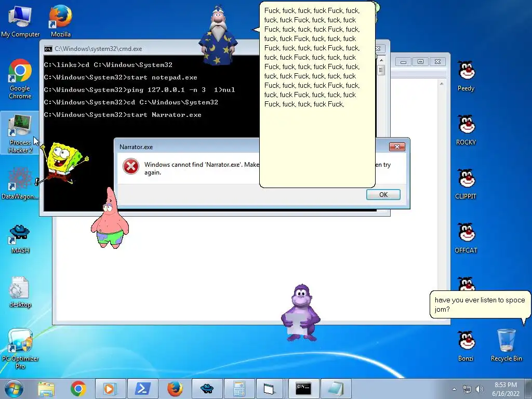The width and height of the screenshot is (532, 399).
Task: Click the 'have you ever listen to spoce jom?' balloon
Action: 480,304
